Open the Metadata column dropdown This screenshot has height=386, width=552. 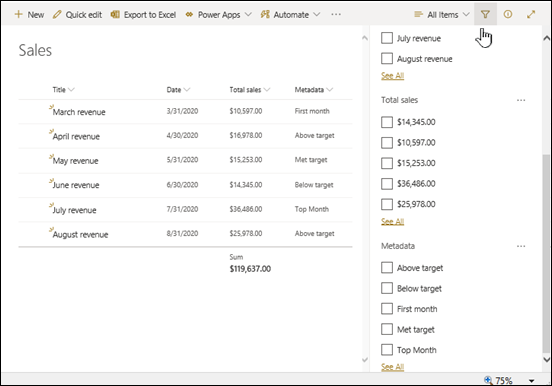(330, 90)
